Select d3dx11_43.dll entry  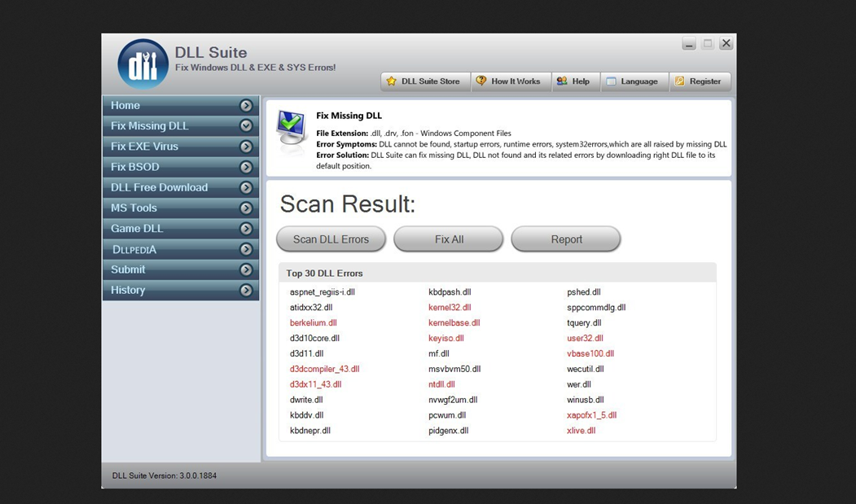315,384
